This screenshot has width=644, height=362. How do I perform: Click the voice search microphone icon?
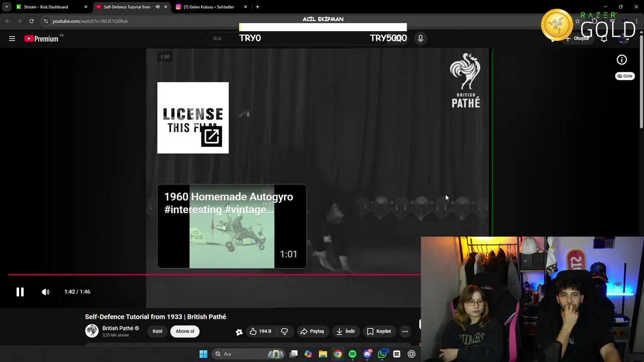421,38
